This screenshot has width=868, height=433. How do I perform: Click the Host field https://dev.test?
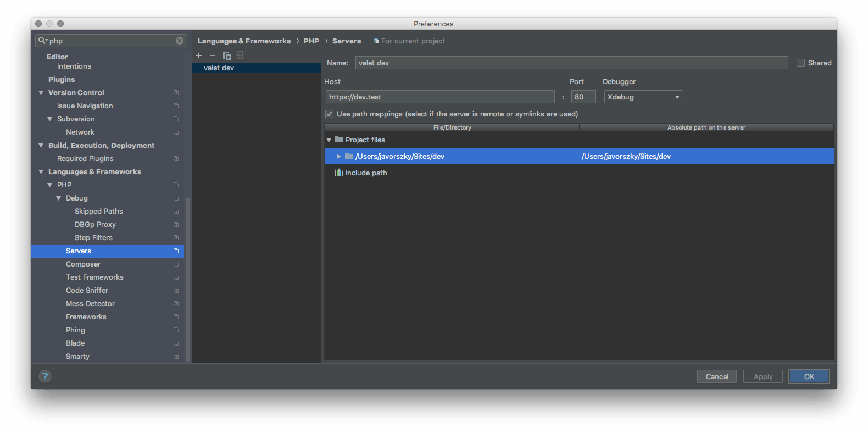click(440, 97)
